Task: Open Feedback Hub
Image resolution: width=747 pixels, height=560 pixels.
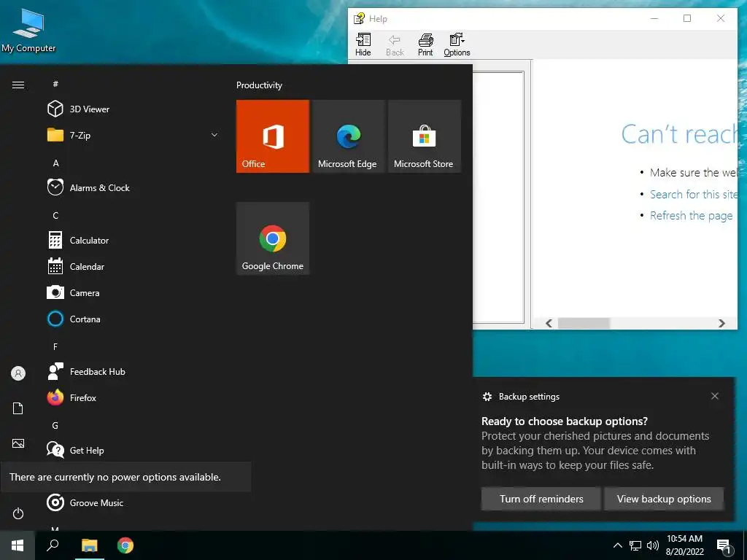Action: [133, 371]
